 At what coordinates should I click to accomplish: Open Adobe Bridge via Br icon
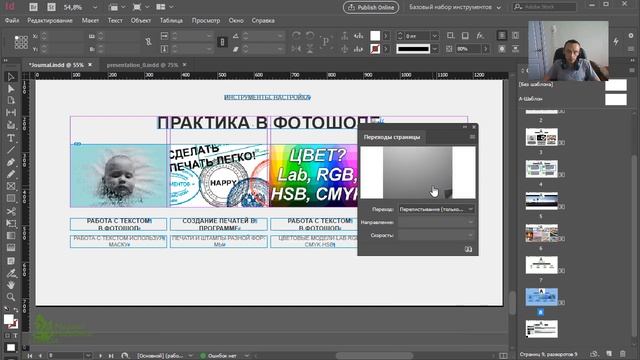33,7
